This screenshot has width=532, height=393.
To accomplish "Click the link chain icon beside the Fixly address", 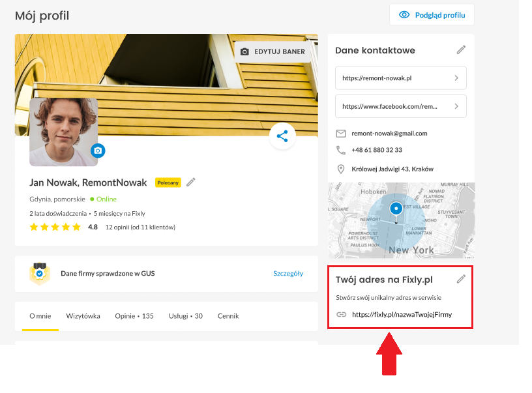I will coord(342,315).
